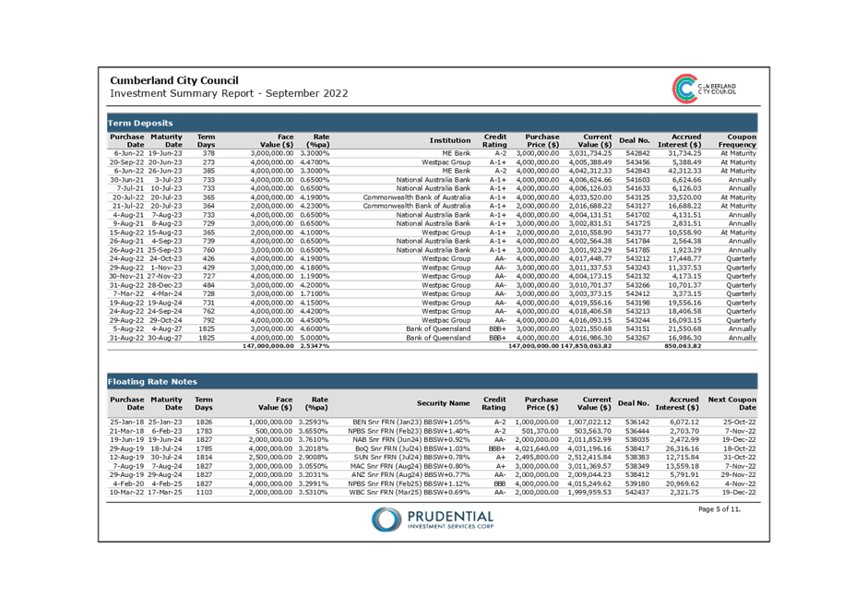The width and height of the screenshot is (868, 609).
Task: Select the 'Cumberland City Council' title text
Action: click(173, 80)
